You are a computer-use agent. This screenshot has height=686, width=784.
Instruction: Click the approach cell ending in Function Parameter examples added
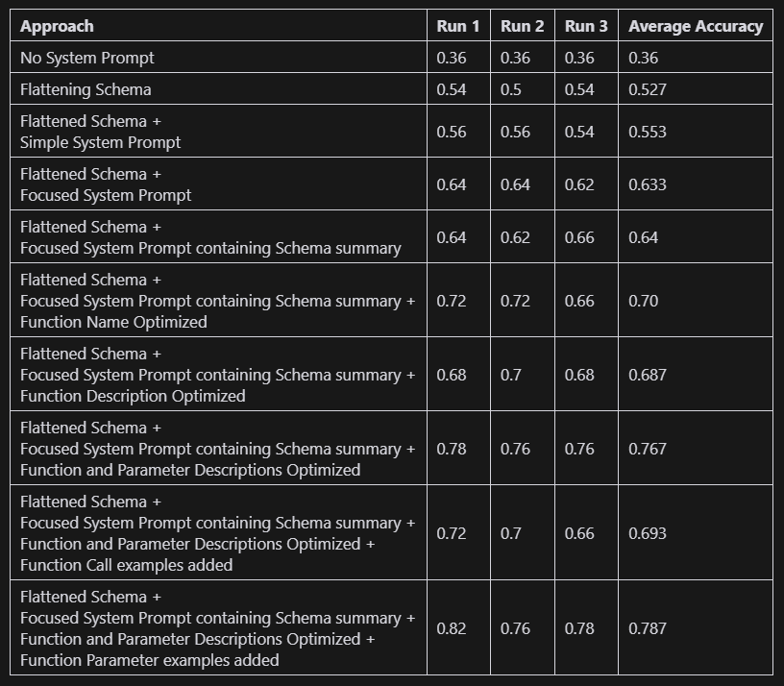point(217,628)
